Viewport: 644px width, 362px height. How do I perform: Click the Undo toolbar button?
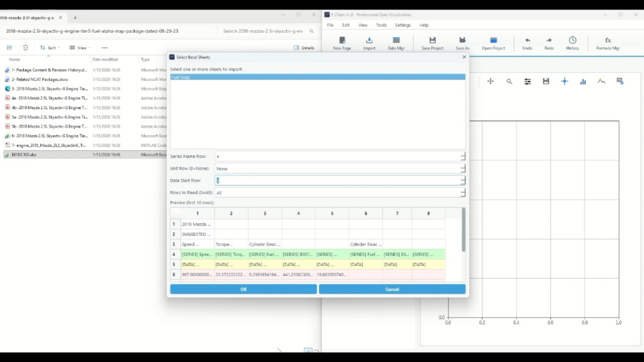(527, 43)
